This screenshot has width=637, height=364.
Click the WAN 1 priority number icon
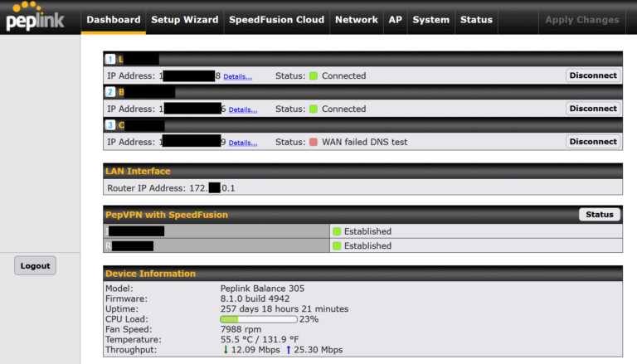[110, 59]
